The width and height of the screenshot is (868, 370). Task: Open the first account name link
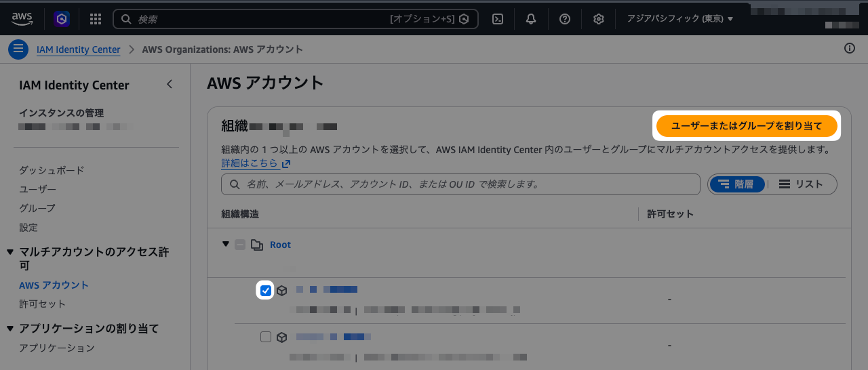coord(327,289)
